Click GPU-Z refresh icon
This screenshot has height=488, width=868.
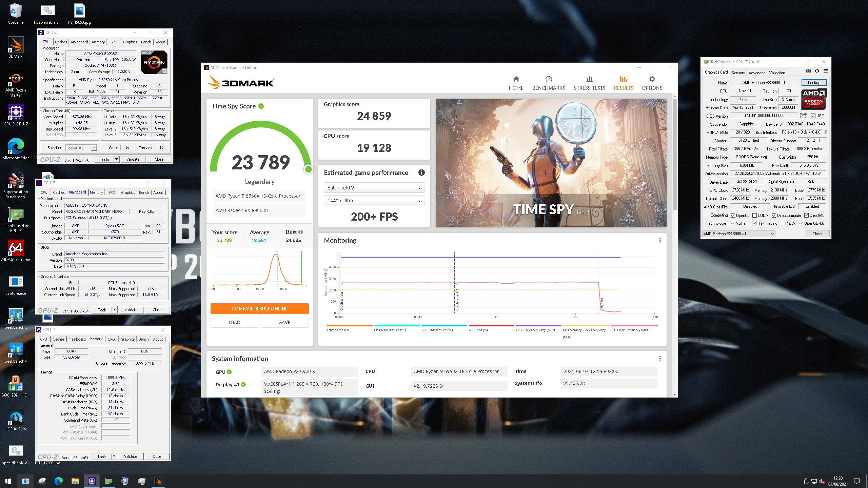point(817,71)
